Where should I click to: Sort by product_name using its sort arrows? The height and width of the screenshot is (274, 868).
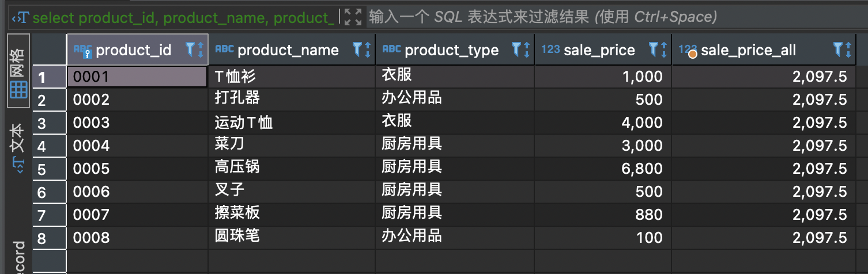coord(367,50)
